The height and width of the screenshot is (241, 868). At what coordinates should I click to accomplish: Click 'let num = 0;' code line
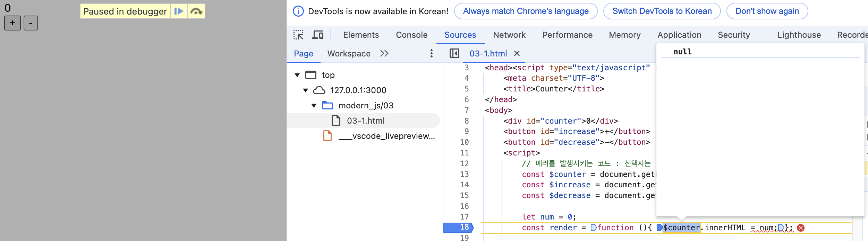point(549,217)
